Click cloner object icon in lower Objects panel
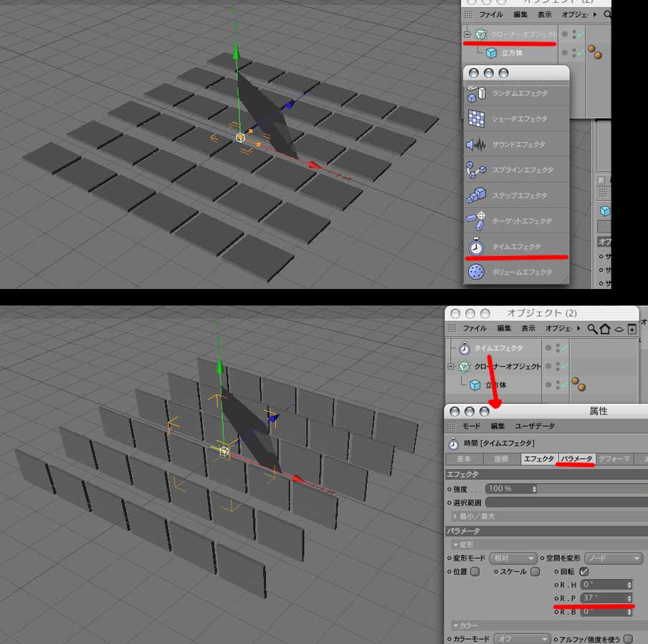The width and height of the screenshot is (648, 644). pyautogui.click(x=464, y=366)
